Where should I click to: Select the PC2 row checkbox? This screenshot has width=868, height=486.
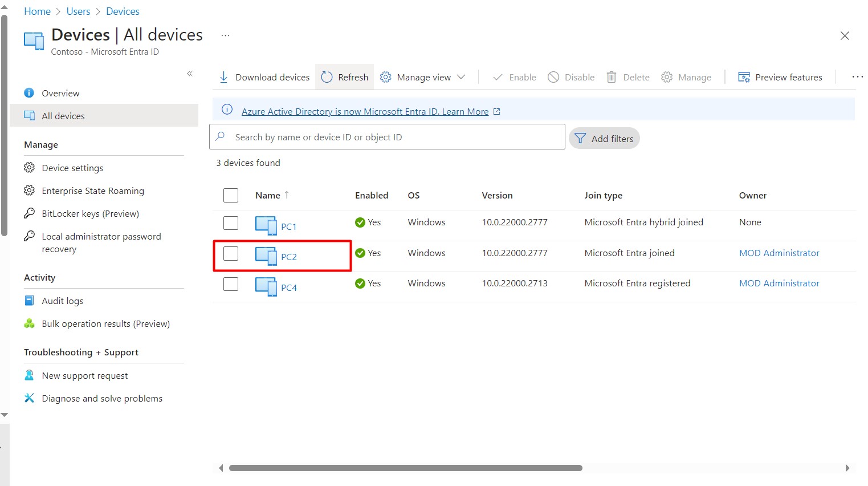click(x=231, y=253)
